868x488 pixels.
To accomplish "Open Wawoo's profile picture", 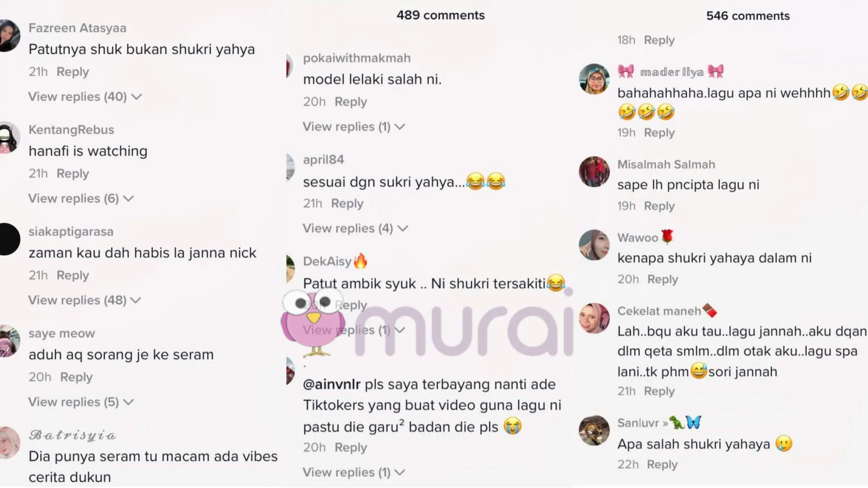I will point(594,245).
